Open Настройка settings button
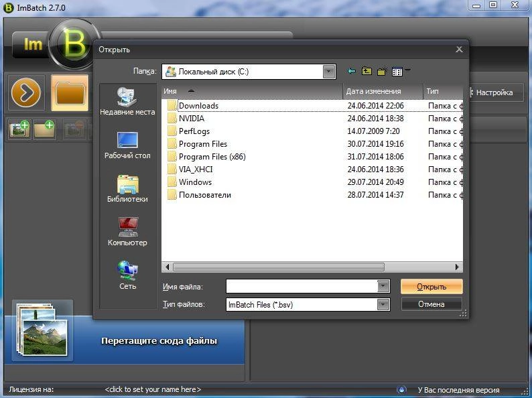Screen dimensions: 532x398 pyautogui.click(x=494, y=92)
